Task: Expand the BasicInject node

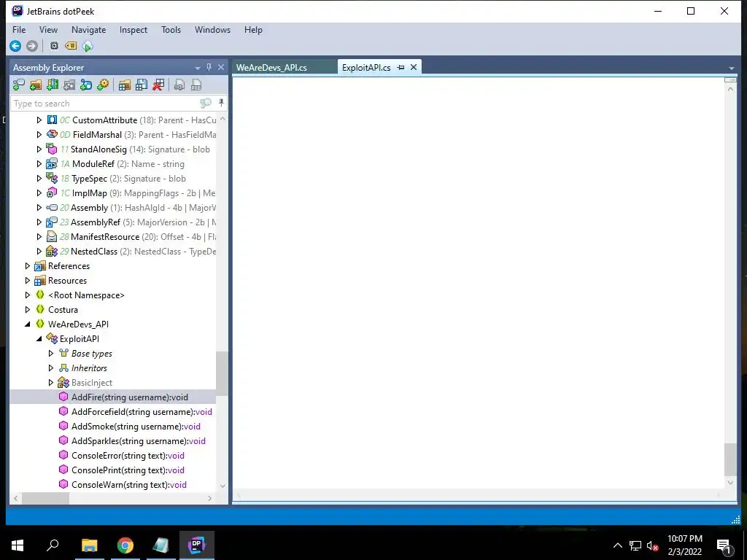Action: 51,382
